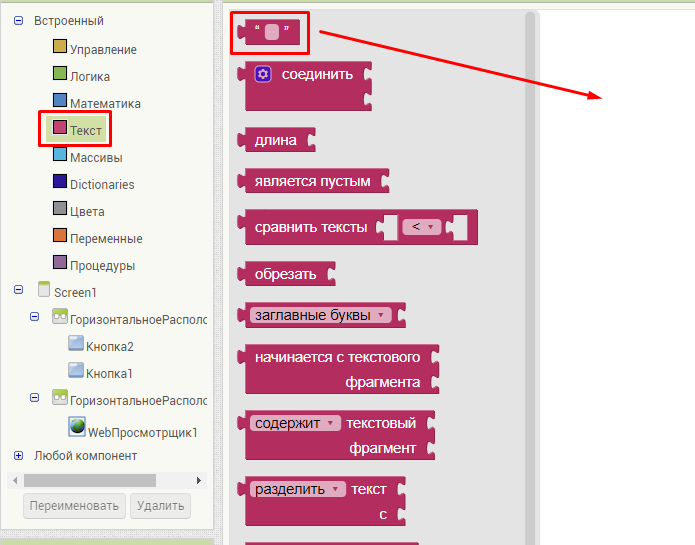Collapse the Встроенный tree section
The image size is (695, 545).
point(19,20)
